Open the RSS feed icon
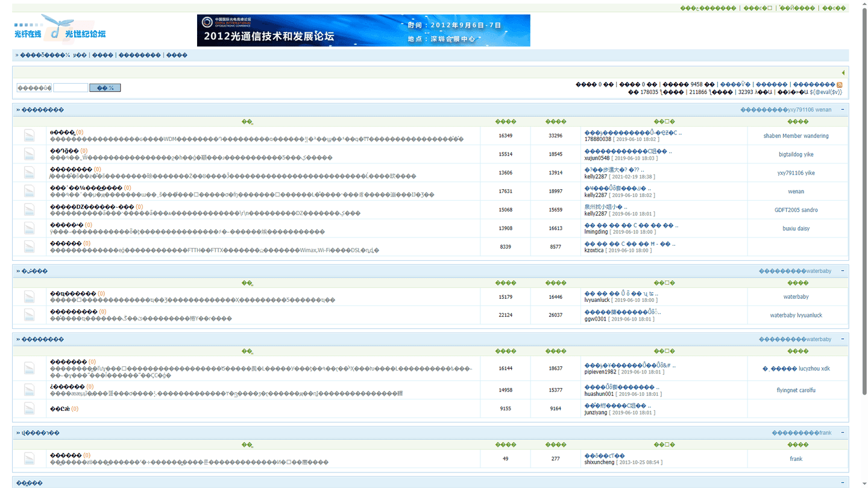The height and width of the screenshot is (488, 868). coord(840,84)
